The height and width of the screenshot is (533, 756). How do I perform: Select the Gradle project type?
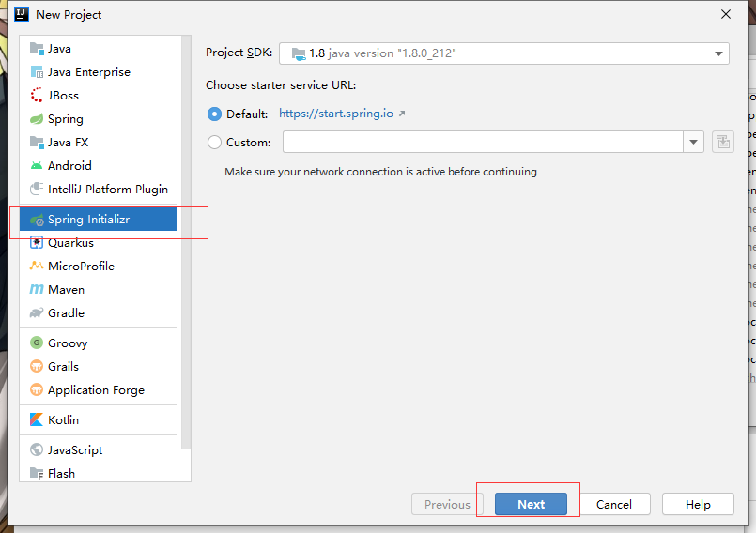99,313
